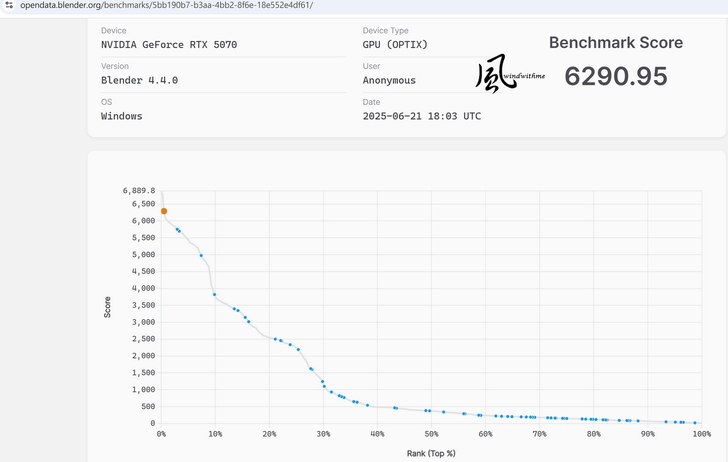The width and height of the screenshot is (728, 462).
Task: Click the site info icon in address bar
Action: click(8, 5)
